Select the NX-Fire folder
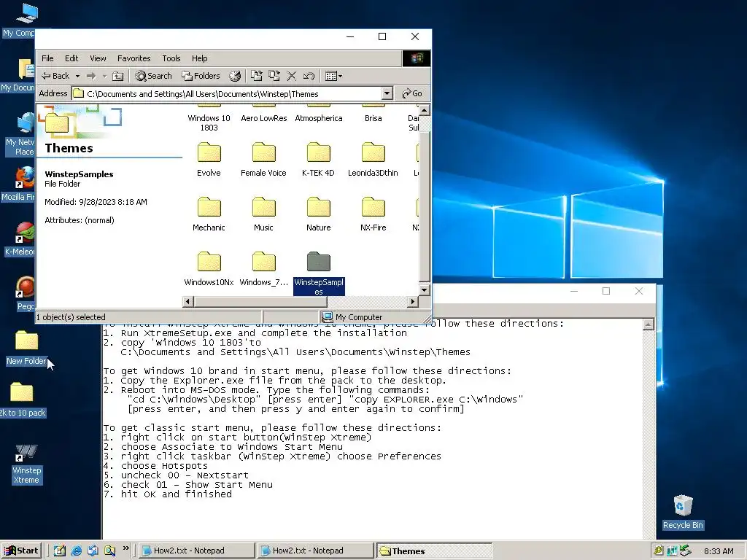The image size is (747, 560). 373,215
